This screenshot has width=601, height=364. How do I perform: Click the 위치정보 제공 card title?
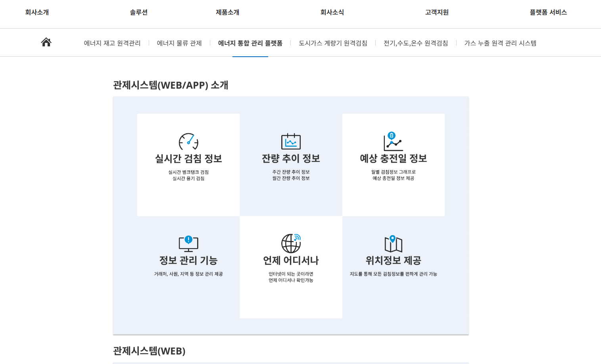pyautogui.click(x=393, y=260)
